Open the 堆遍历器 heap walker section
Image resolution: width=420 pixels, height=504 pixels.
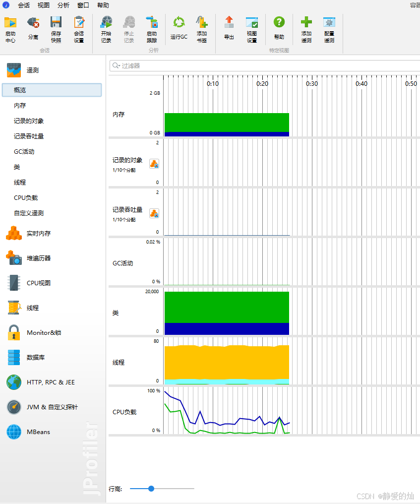pos(28,258)
